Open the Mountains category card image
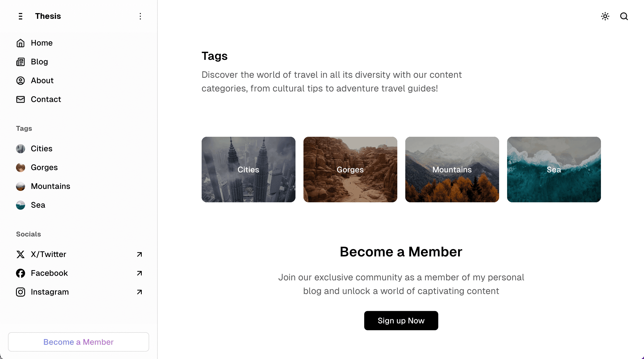644x359 pixels. tap(452, 170)
